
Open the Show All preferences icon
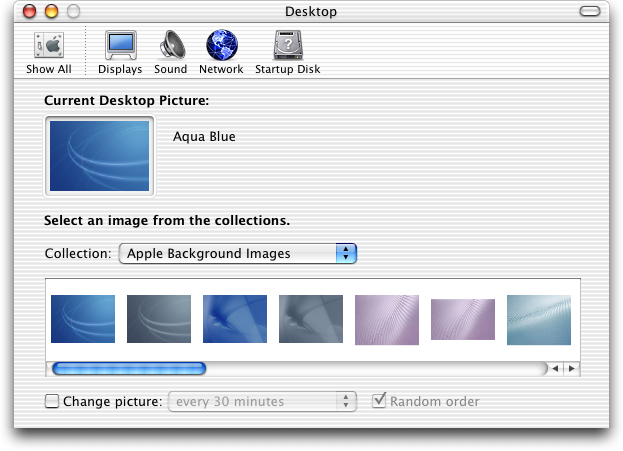point(49,46)
